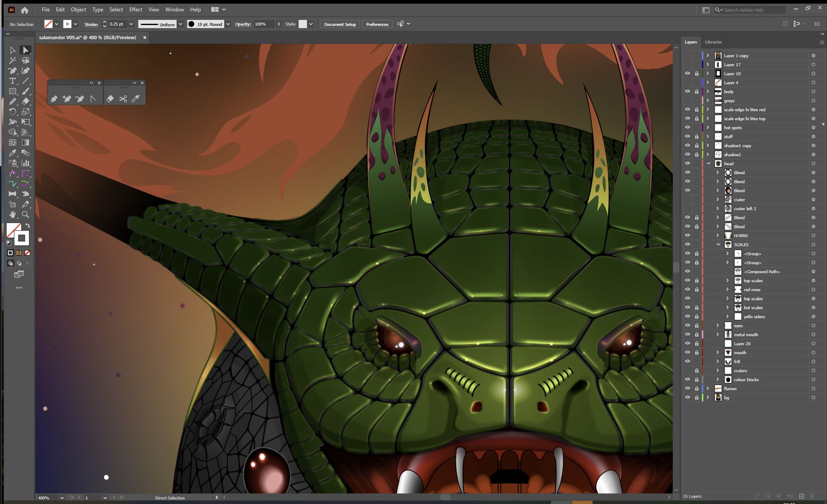The image size is (827, 504).
Task: Swap fill and stroke arrows
Action: 28,226
